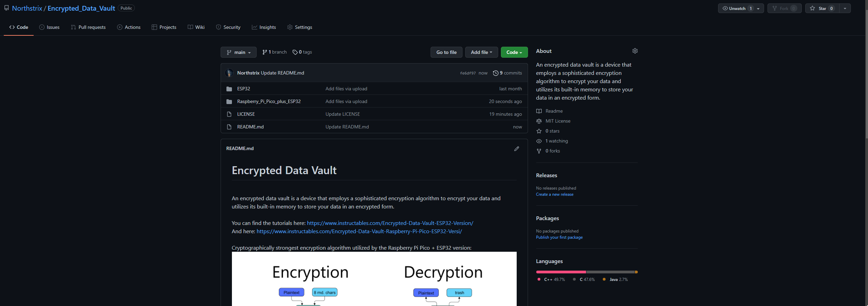Click the Update LICENSE commit message

343,114
